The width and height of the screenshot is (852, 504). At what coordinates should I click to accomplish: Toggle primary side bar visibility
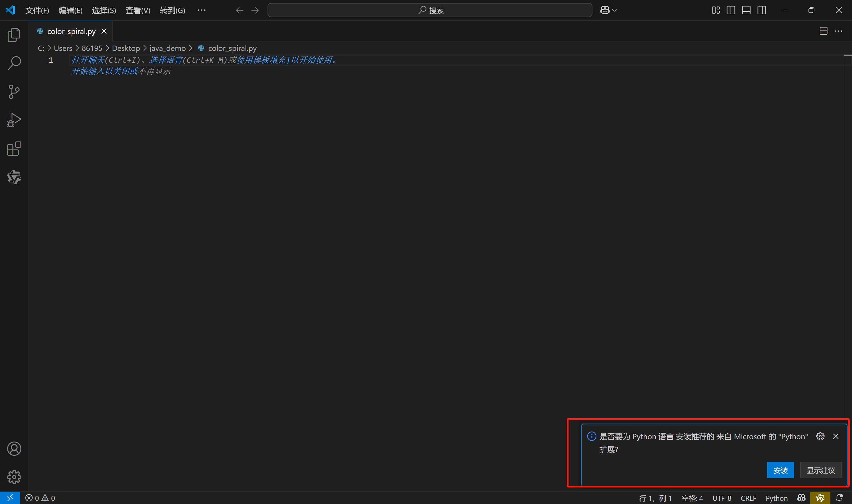731,10
